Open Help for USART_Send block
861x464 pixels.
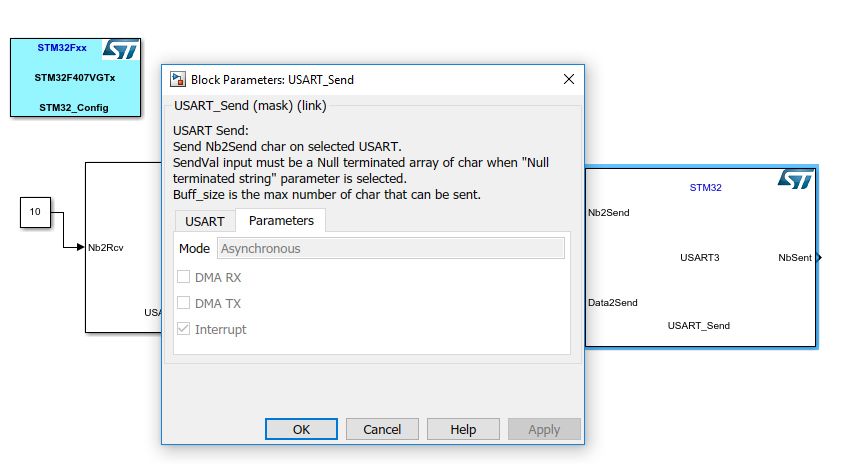click(x=463, y=429)
